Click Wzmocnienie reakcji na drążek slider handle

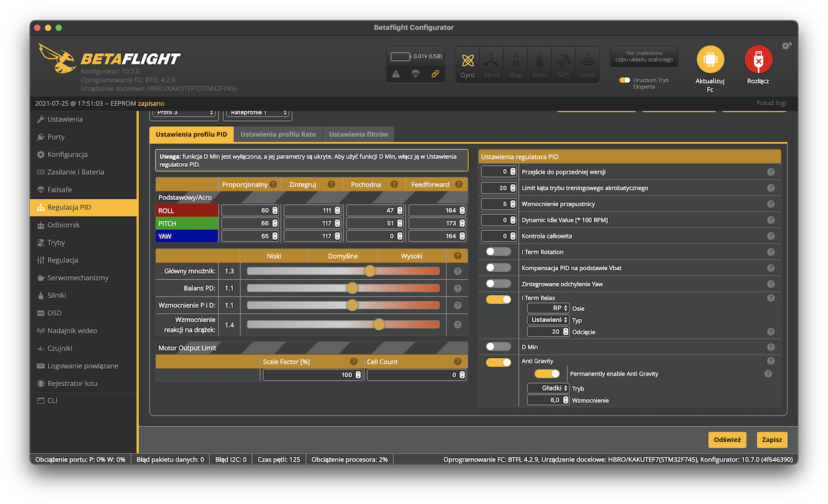(x=379, y=325)
